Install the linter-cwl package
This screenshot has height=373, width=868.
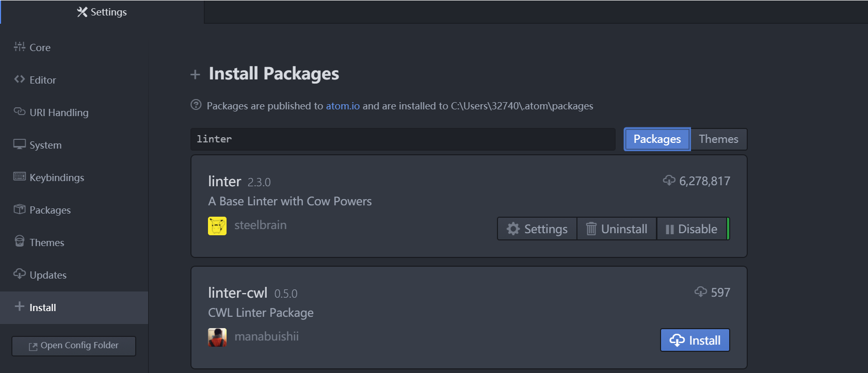(695, 340)
